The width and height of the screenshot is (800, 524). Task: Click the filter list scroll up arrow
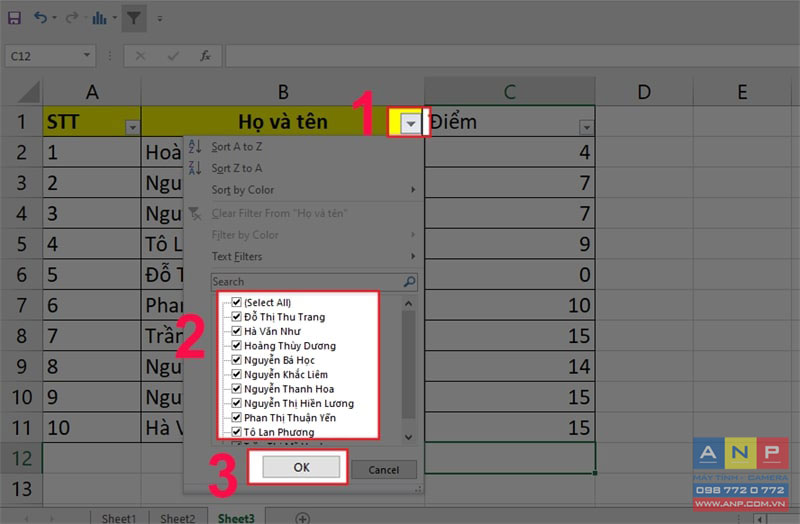point(408,304)
